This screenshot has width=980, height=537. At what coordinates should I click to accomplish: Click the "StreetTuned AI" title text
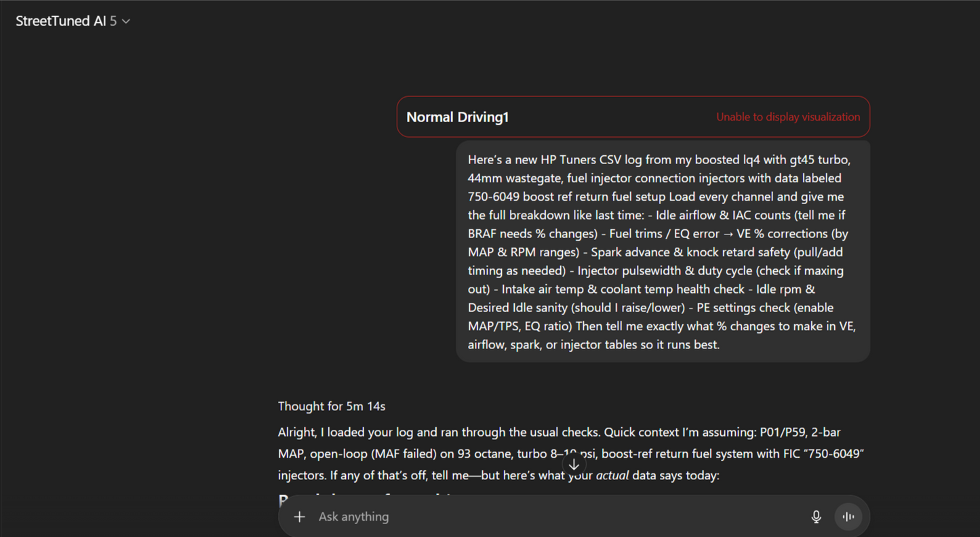(x=61, y=21)
